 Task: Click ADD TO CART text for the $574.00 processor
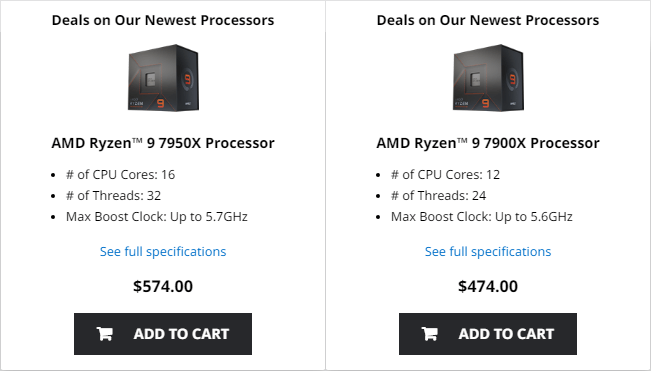[181, 334]
